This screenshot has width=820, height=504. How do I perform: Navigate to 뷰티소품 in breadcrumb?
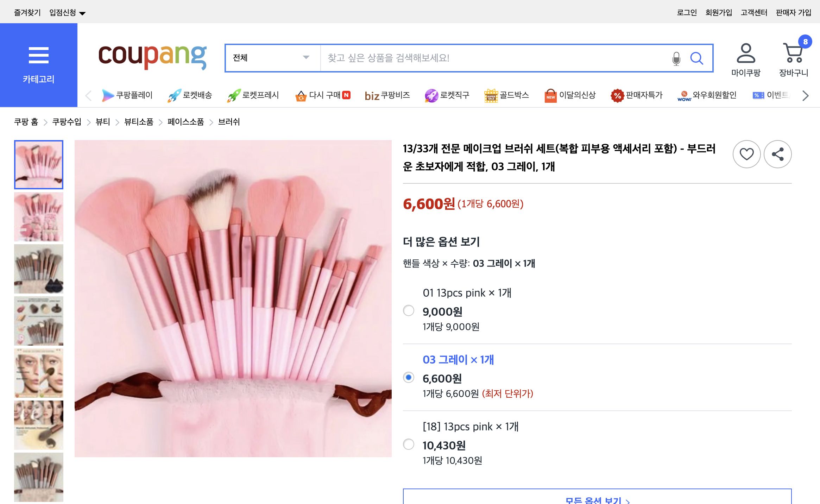[138, 122]
